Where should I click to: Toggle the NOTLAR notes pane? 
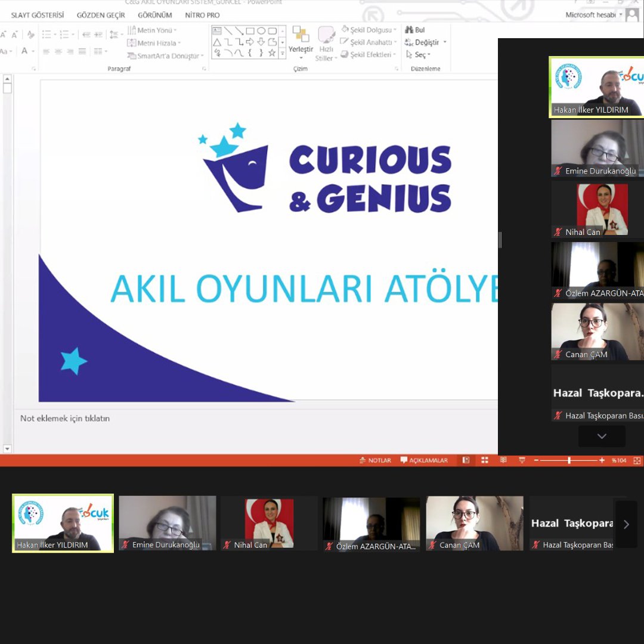coord(375,460)
